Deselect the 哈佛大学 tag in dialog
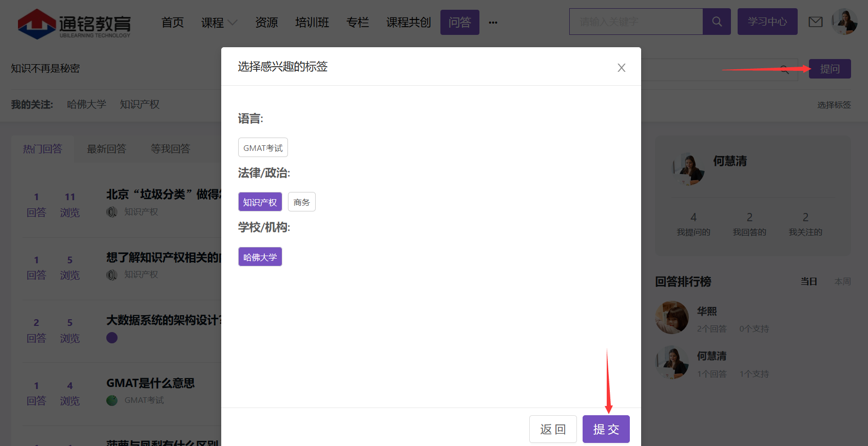Image resolution: width=868 pixels, height=446 pixels. (x=260, y=257)
